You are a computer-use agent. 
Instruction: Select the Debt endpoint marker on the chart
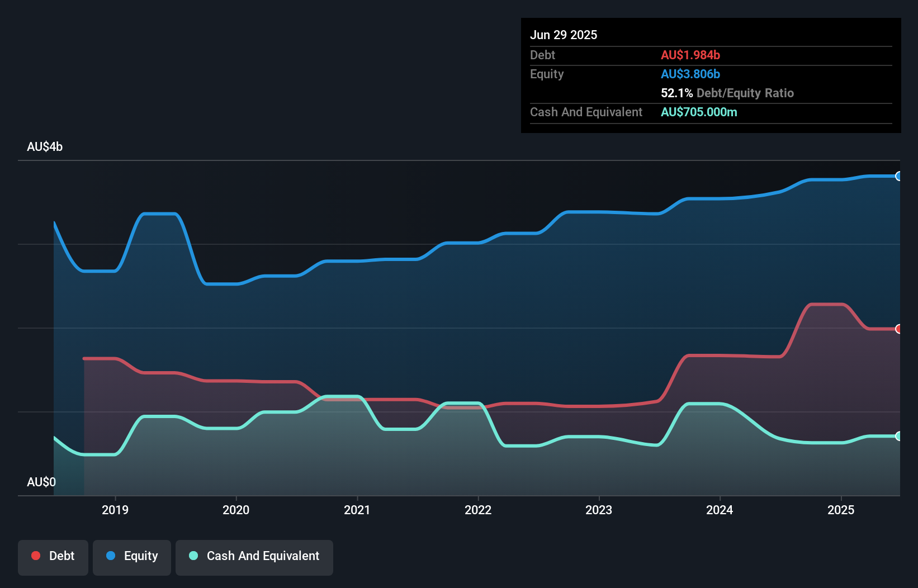tap(898, 329)
